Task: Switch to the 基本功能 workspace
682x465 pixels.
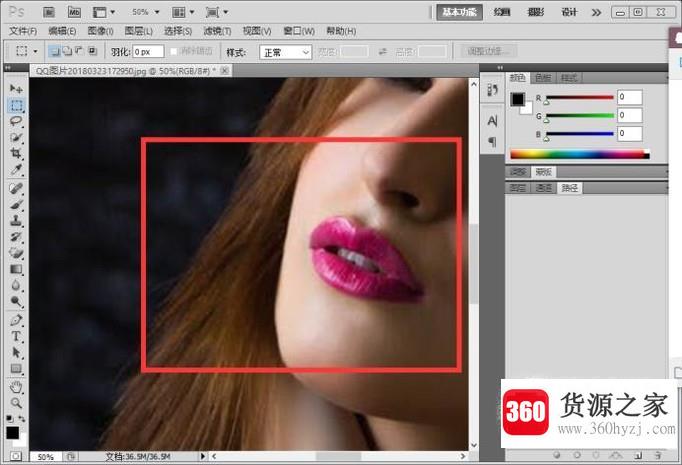Action: coord(459,12)
